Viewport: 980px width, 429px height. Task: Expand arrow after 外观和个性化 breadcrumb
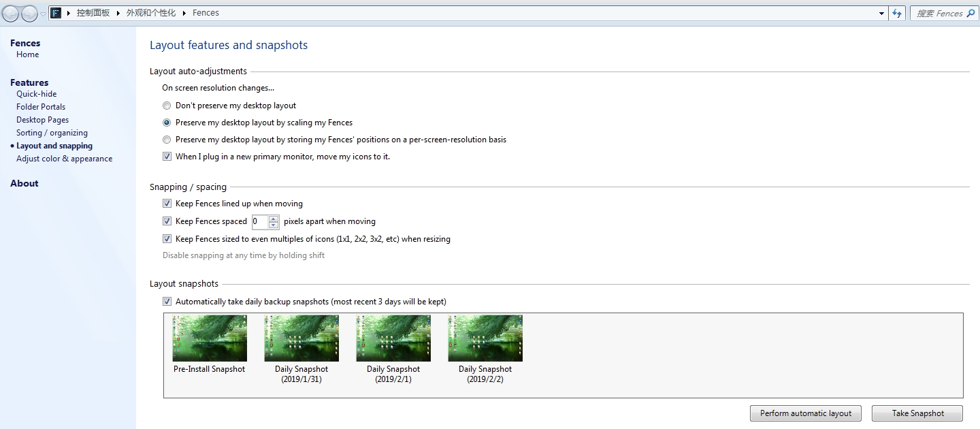coord(184,13)
